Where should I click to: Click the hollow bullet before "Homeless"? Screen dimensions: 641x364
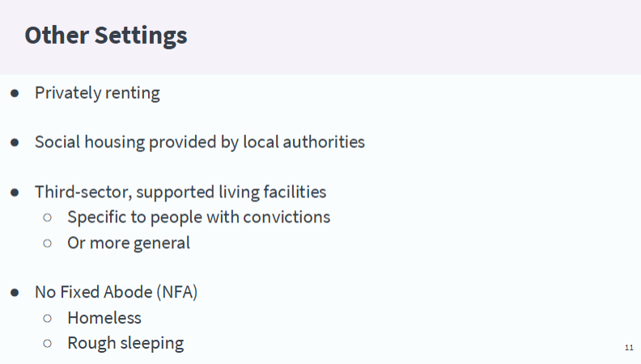(48, 318)
